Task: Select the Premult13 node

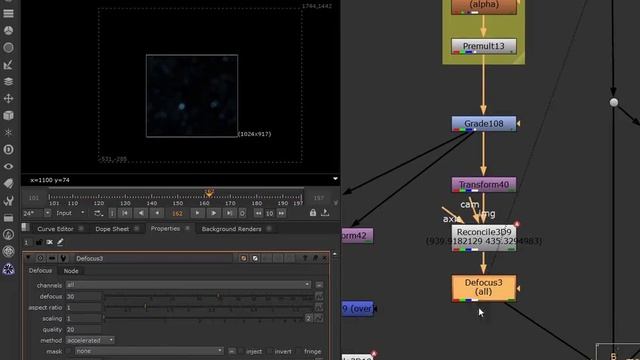Action: [x=484, y=46]
